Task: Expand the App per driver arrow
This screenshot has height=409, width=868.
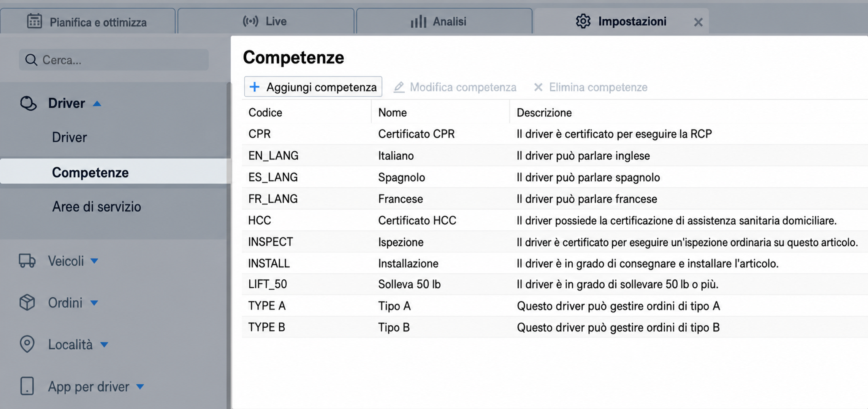Action: coord(140,387)
